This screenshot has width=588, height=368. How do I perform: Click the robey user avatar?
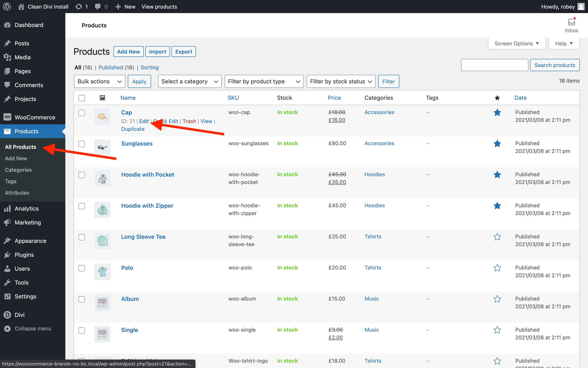581,7
